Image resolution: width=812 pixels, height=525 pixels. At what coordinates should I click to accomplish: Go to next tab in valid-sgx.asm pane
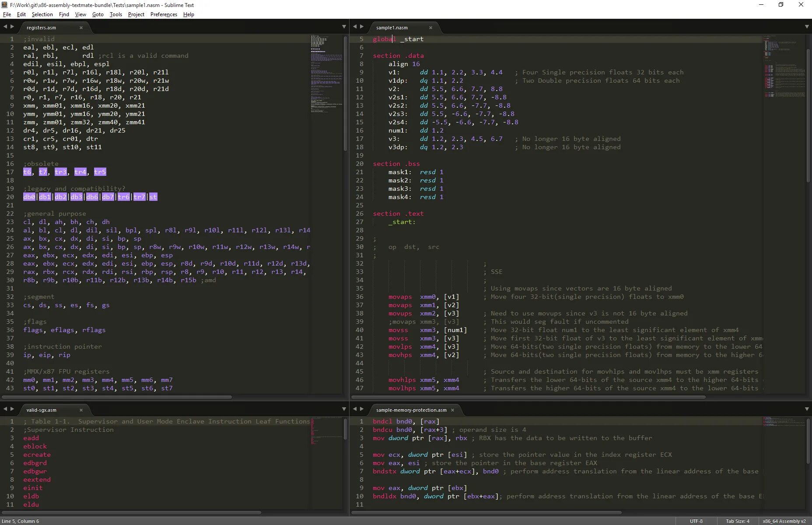point(12,409)
